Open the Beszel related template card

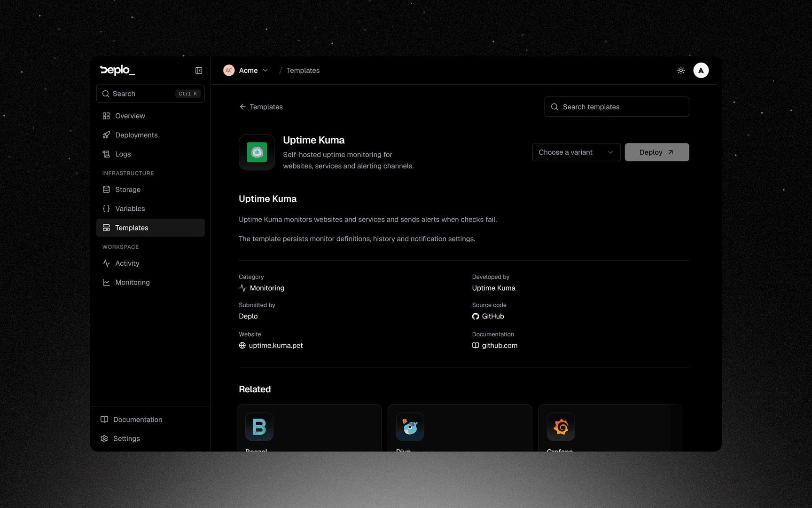tap(309, 428)
